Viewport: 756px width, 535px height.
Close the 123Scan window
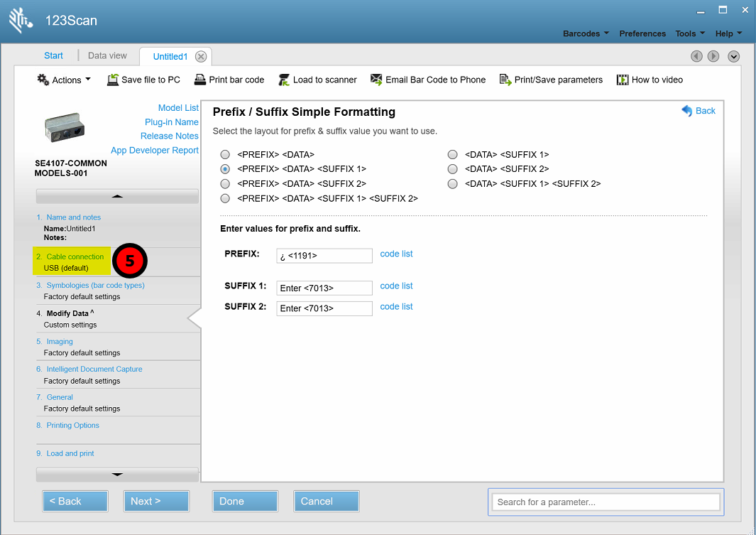coord(745,10)
